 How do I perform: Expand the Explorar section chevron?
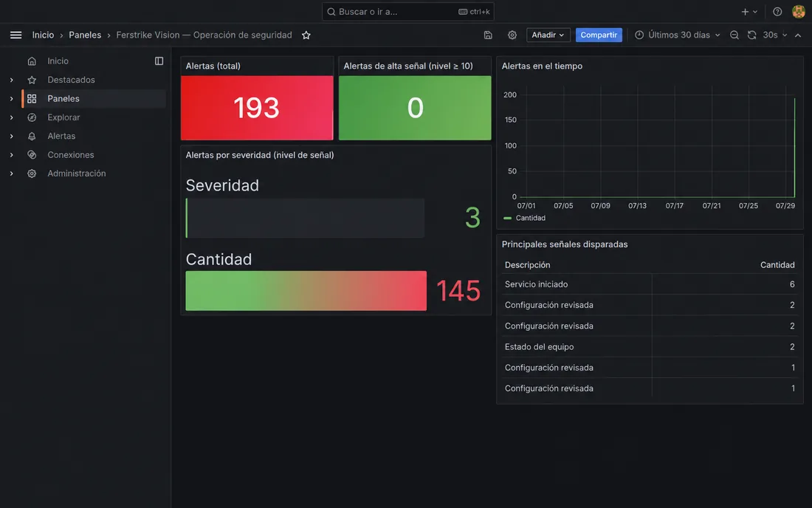pyautogui.click(x=11, y=117)
